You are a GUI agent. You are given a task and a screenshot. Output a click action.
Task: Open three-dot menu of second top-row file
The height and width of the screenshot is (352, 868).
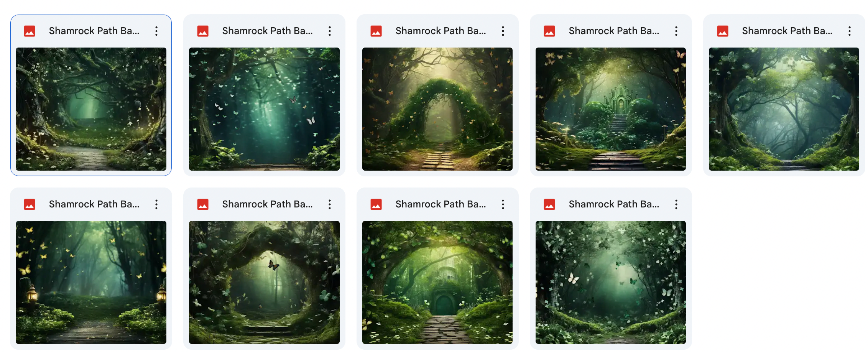click(330, 31)
